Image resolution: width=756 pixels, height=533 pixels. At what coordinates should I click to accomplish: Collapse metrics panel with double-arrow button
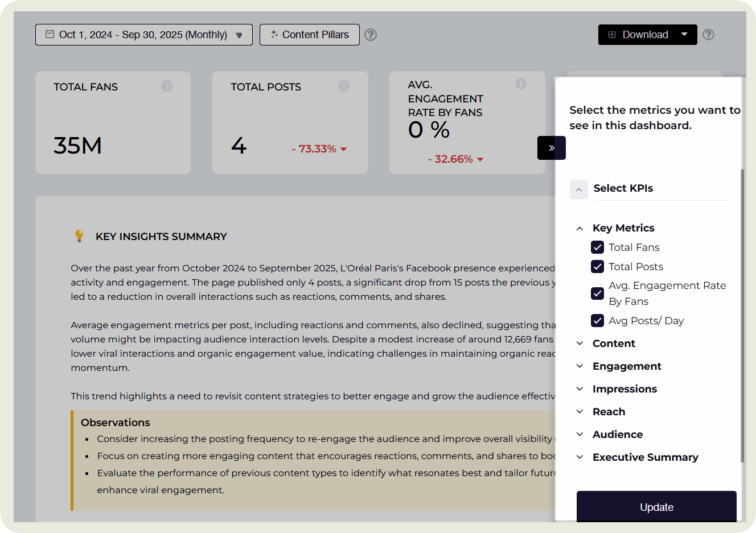pyautogui.click(x=551, y=148)
